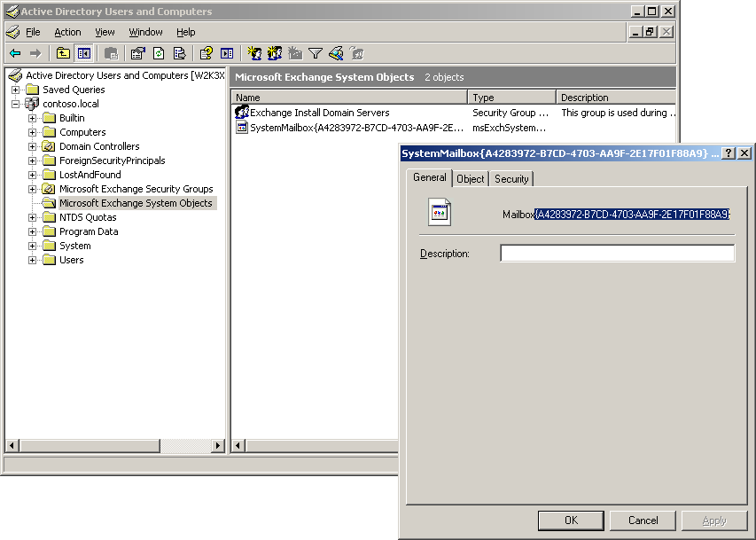Image resolution: width=756 pixels, height=540 pixels.
Task: Click the Forward arrow toolbar button
Action: [35, 53]
